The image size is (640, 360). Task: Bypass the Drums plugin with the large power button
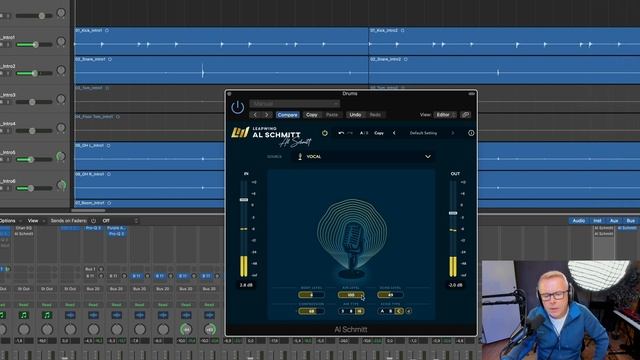[x=238, y=107]
